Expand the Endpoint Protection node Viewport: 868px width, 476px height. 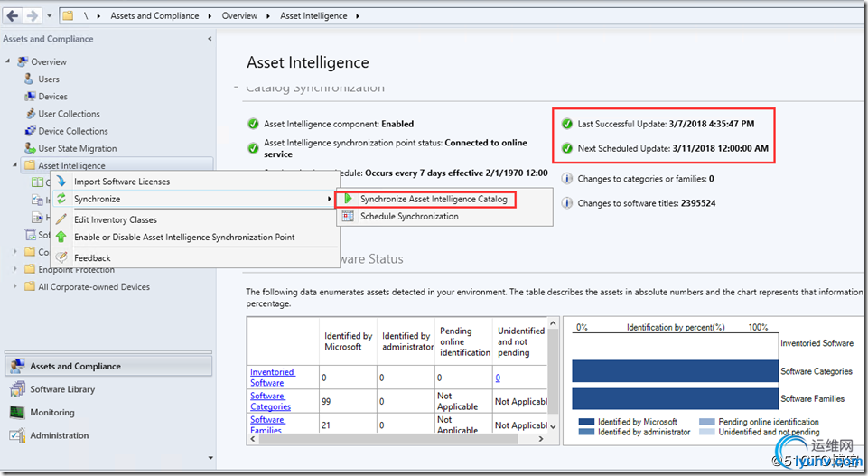click(x=15, y=269)
